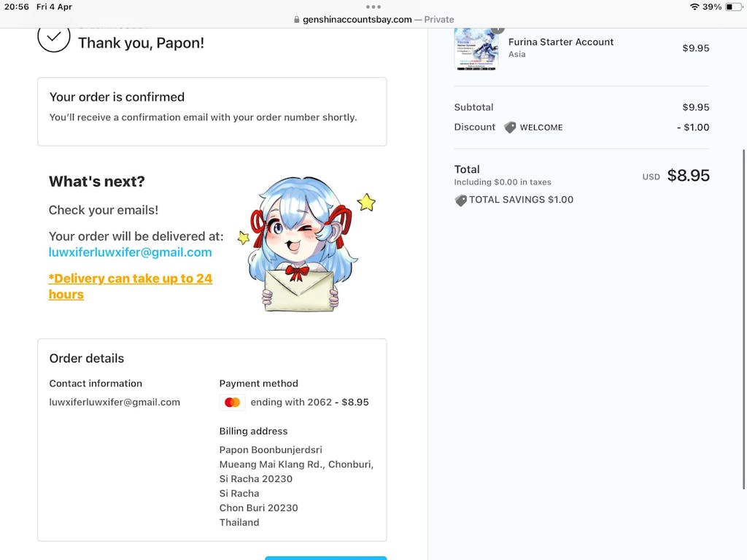Click the Furina Starter Account thumbnail

(x=476, y=48)
